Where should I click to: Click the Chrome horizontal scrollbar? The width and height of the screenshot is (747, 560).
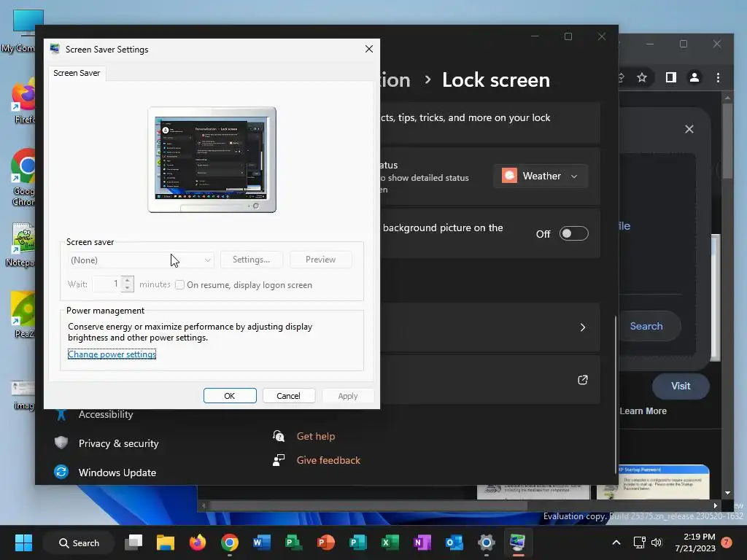tap(368, 505)
